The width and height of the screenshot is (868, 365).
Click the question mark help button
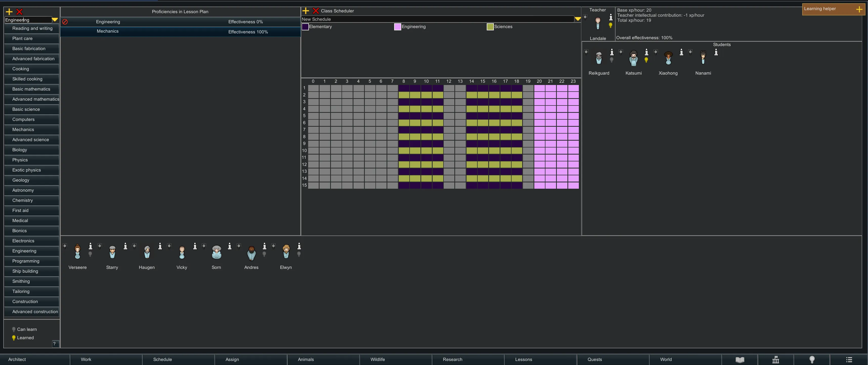pos(55,344)
